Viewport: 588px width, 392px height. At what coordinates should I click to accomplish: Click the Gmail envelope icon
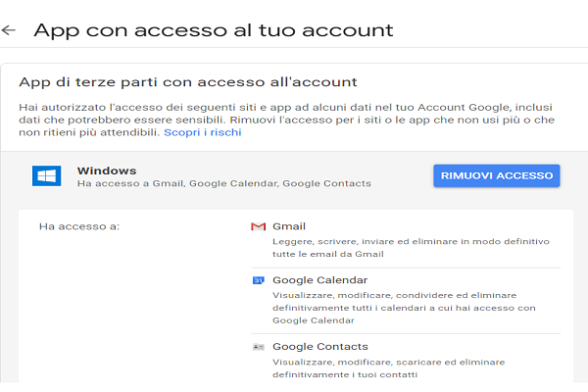click(x=259, y=226)
